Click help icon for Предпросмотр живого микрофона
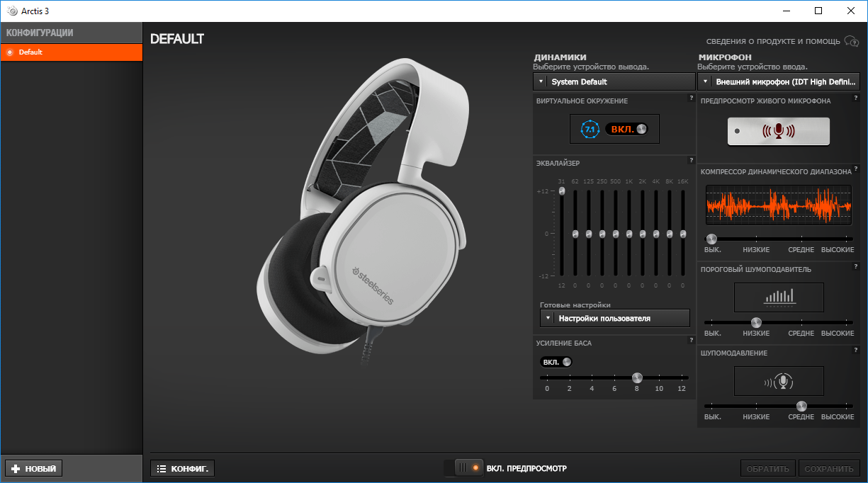This screenshot has width=868, height=483. tap(856, 98)
